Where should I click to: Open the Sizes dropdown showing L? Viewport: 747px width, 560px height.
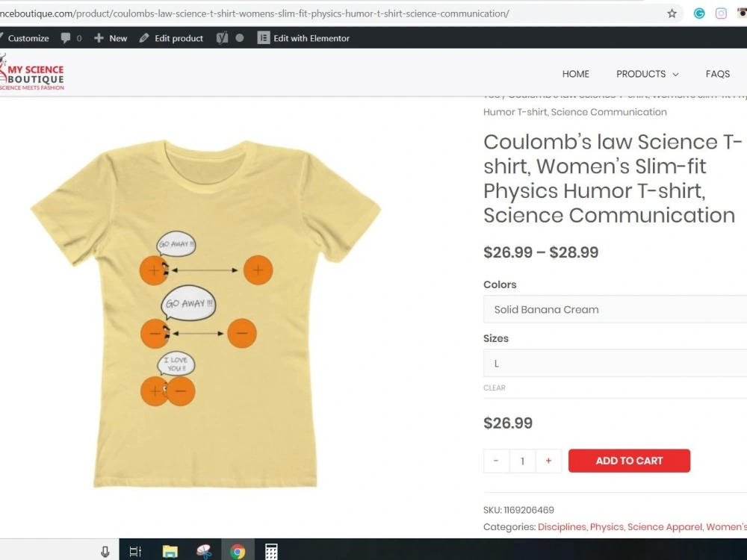pos(615,364)
